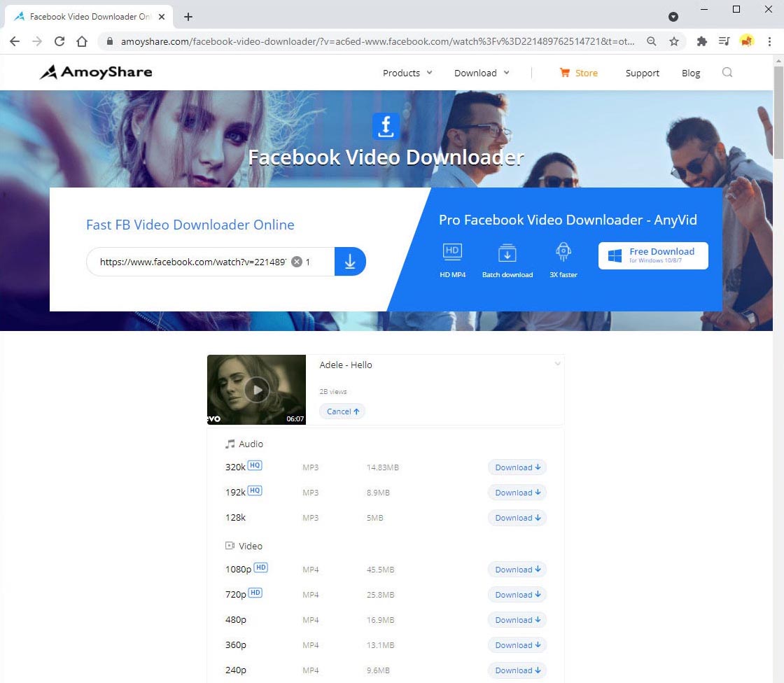Image resolution: width=784 pixels, height=683 pixels.
Task: Click the address bar zoom magnifier icon
Action: (651, 41)
